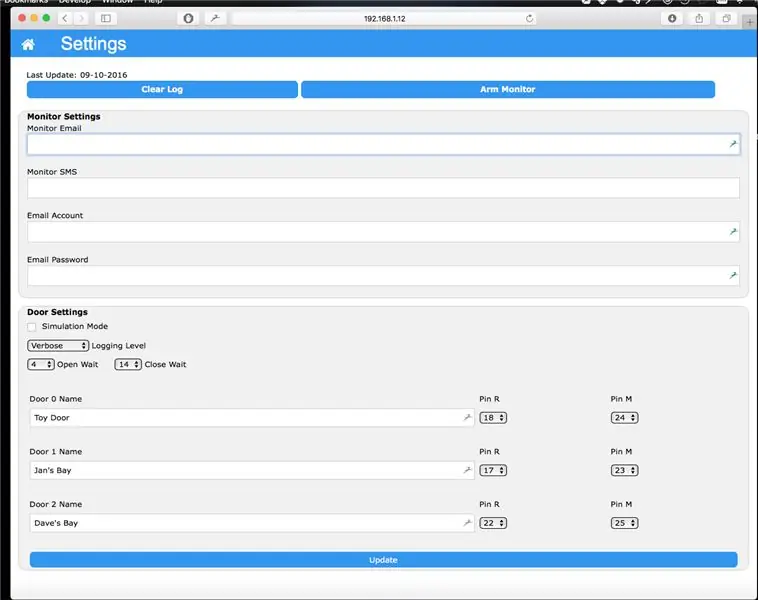Change Door 2 Pin M value 25
This screenshot has height=600, width=758.
(624, 523)
